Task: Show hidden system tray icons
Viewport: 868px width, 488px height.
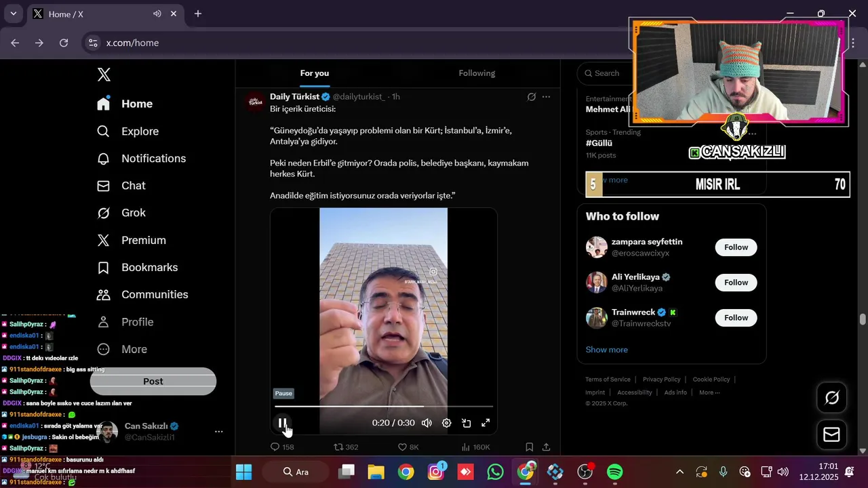Action: 679,472
